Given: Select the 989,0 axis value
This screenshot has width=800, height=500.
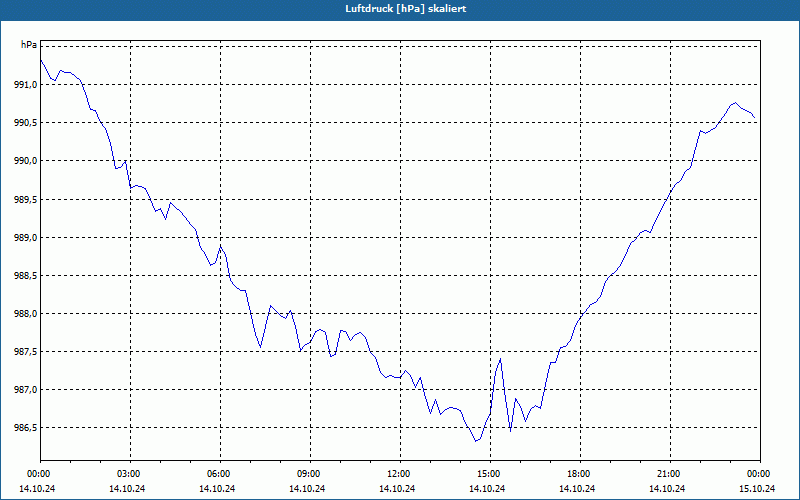Looking at the screenshot, I should (x=26, y=238).
